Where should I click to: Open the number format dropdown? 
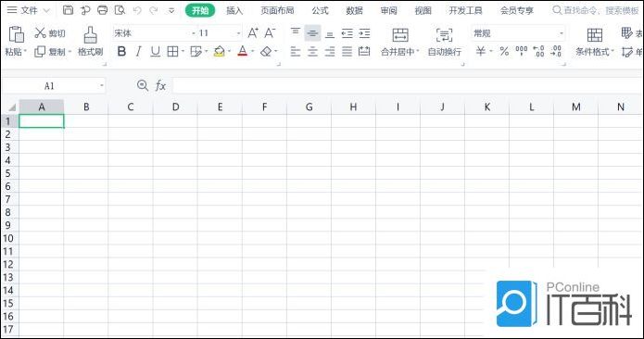point(561,33)
